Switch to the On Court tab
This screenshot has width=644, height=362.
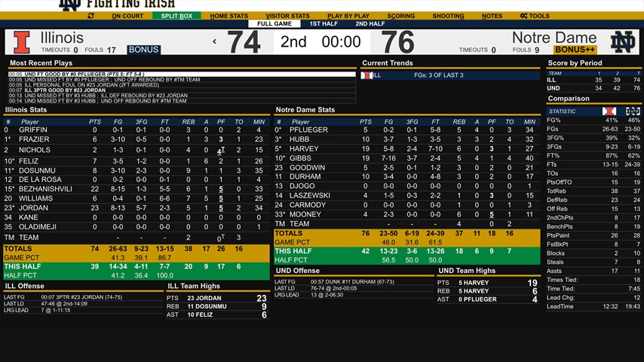[x=127, y=16]
